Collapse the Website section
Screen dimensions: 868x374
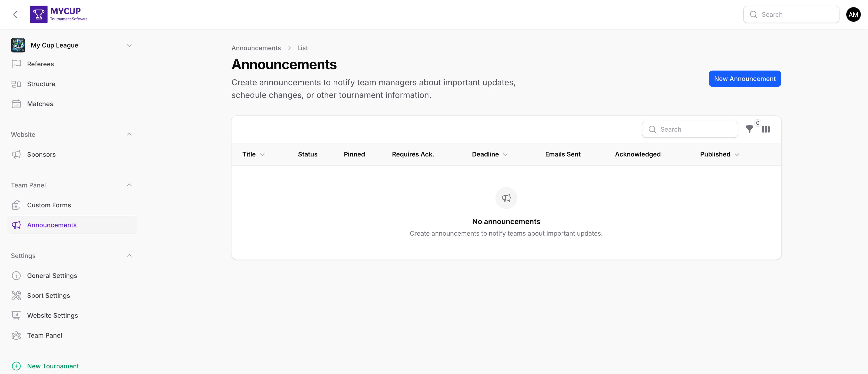(129, 134)
